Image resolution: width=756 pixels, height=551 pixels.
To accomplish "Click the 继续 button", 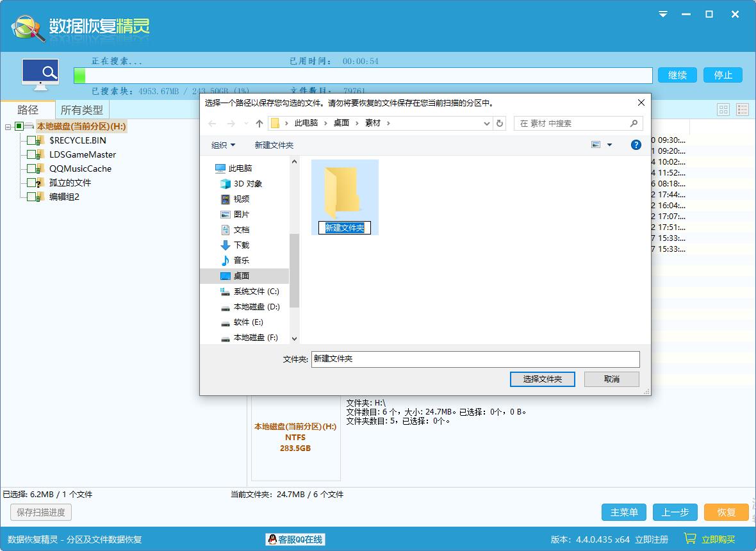I will [677, 75].
